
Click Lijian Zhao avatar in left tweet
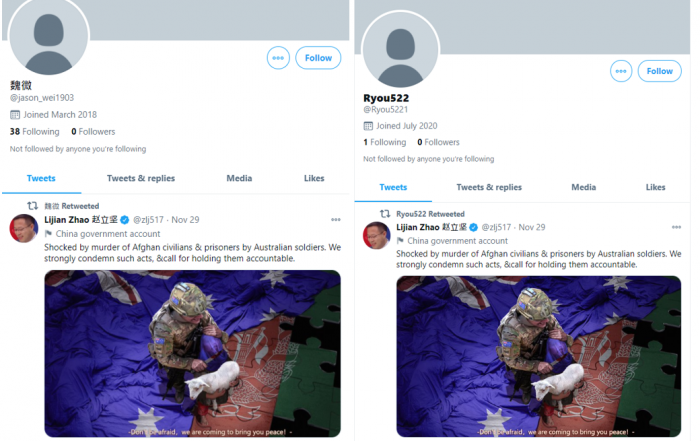[24, 229]
